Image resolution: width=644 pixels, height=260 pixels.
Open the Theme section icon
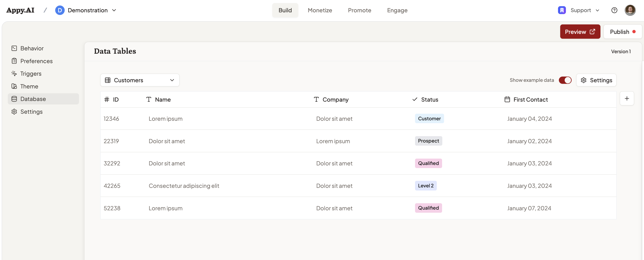(x=14, y=86)
